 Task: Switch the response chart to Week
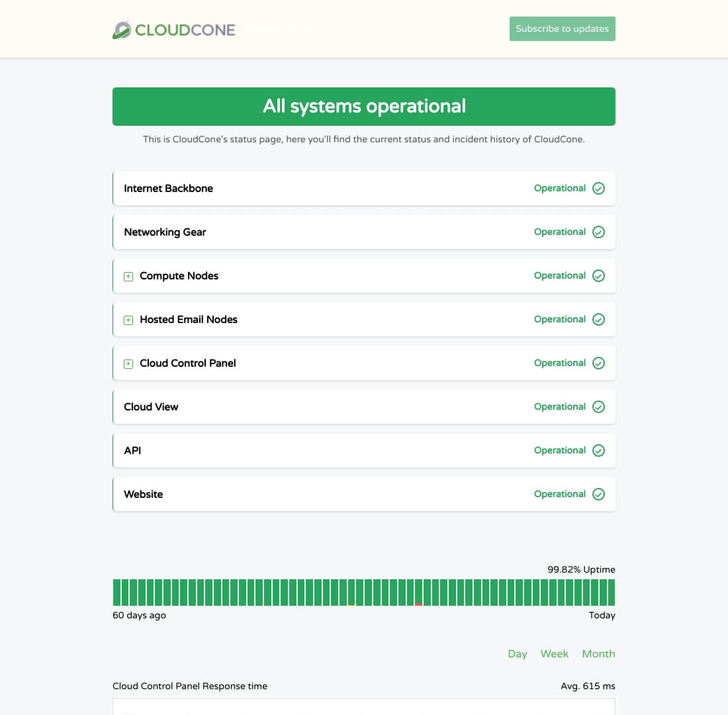click(555, 653)
